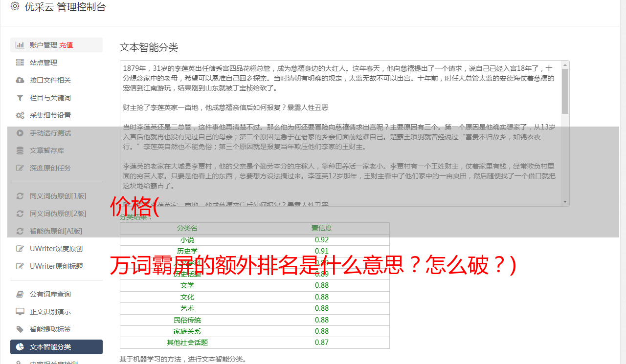Click the text area scrollbar up arrow
This screenshot has height=364, width=626.
tap(565, 65)
